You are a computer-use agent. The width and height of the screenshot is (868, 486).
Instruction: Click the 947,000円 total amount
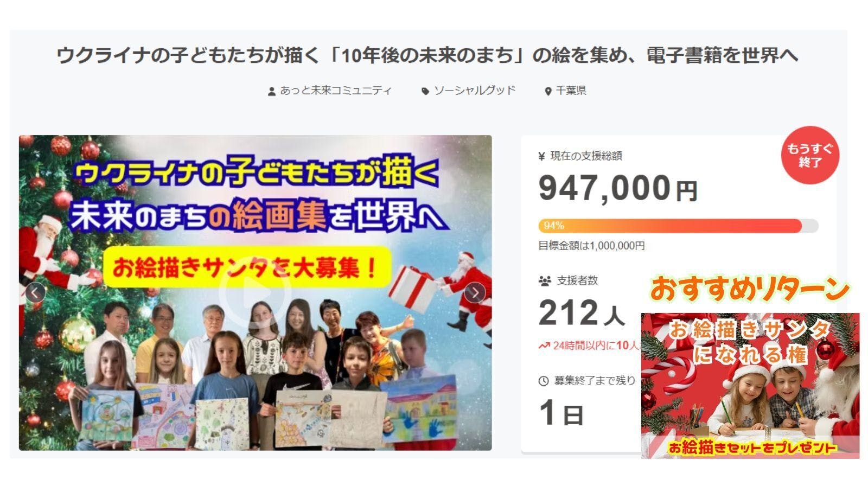tap(618, 188)
